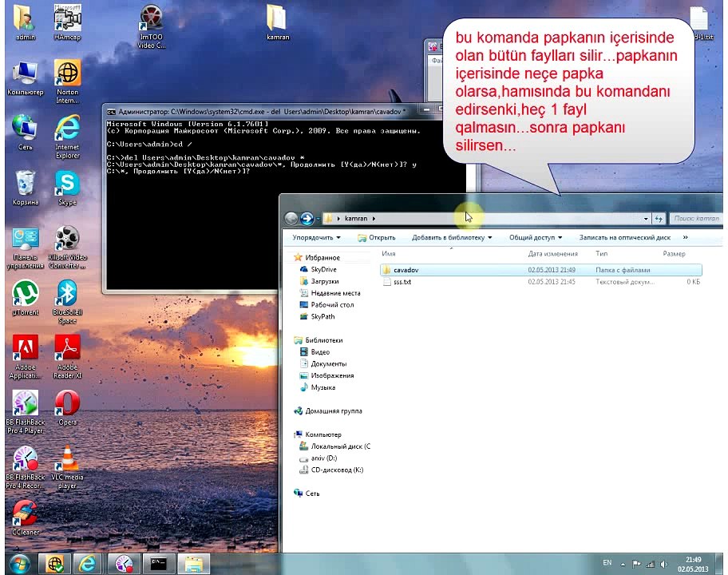Click Записать на оптический диск

pyautogui.click(x=624, y=237)
